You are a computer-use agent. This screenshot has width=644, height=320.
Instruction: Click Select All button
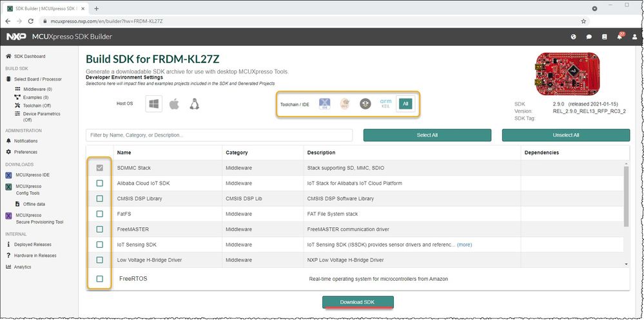(427, 135)
